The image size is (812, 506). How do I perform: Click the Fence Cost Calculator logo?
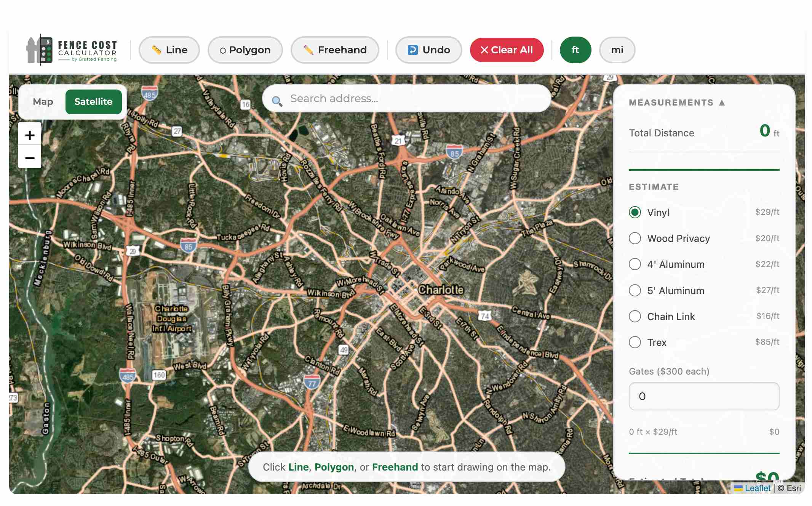tap(72, 50)
